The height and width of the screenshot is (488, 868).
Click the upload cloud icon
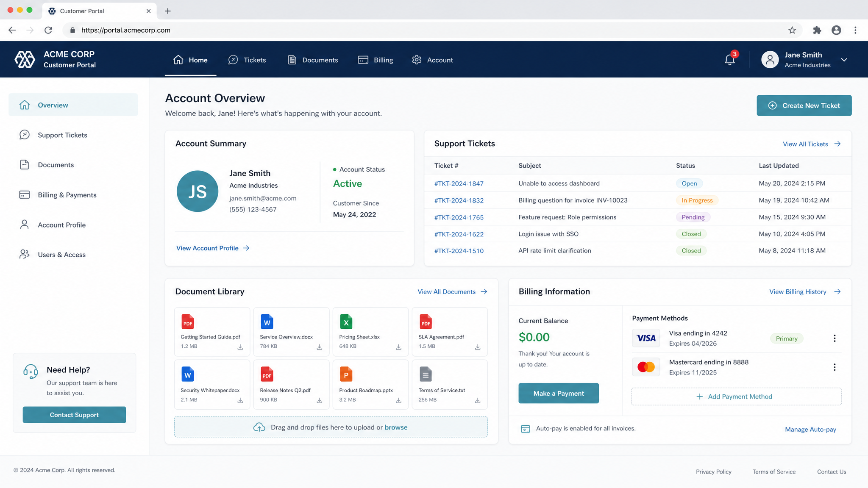tap(259, 427)
